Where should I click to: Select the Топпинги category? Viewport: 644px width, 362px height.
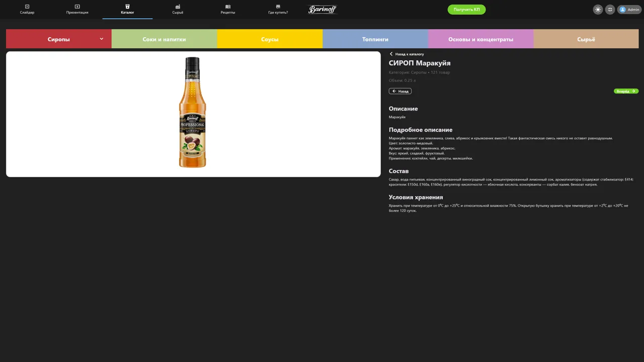point(375,39)
